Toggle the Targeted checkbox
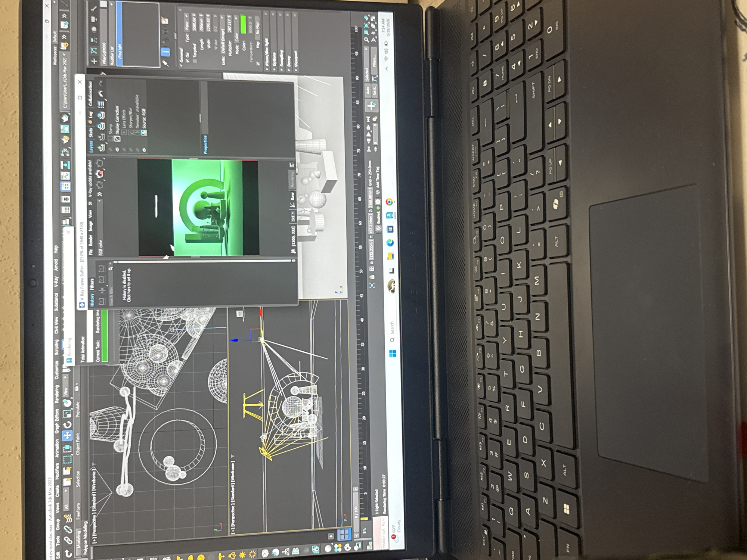 point(195,61)
